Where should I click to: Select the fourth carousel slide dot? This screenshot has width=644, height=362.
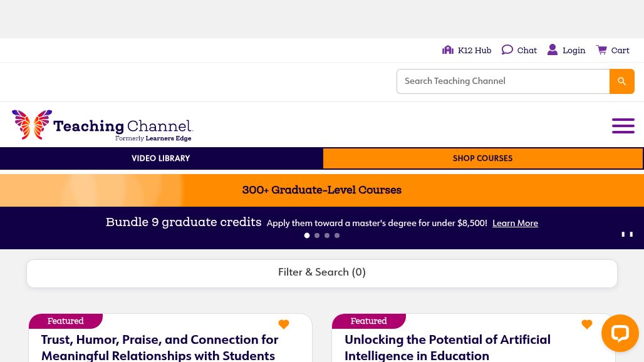[x=337, y=235]
